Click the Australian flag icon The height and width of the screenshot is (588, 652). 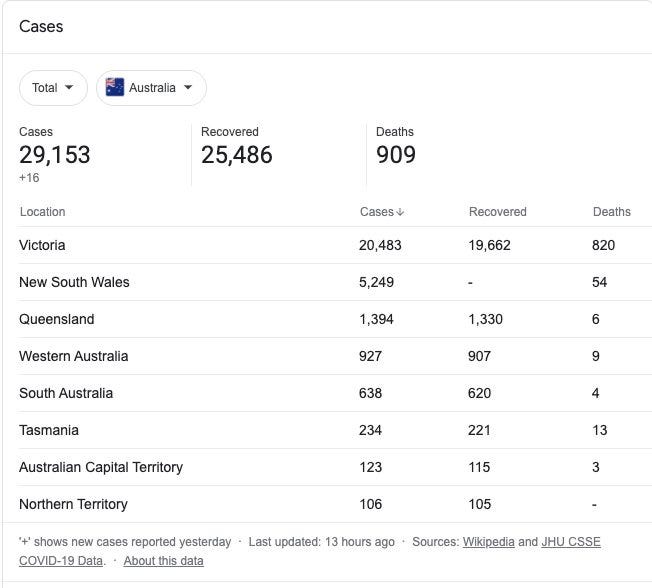pos(115,87)
